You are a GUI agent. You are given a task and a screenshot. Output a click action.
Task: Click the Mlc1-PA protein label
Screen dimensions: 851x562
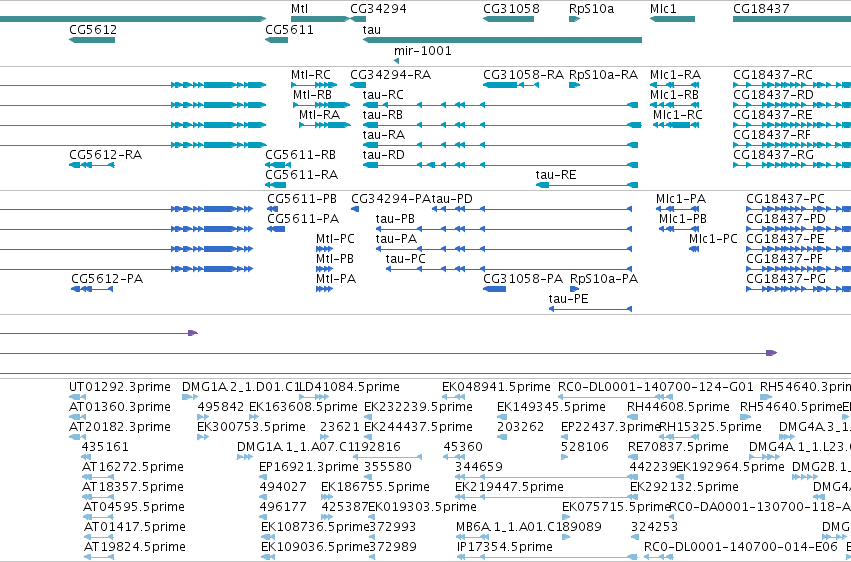click(681, 199)
